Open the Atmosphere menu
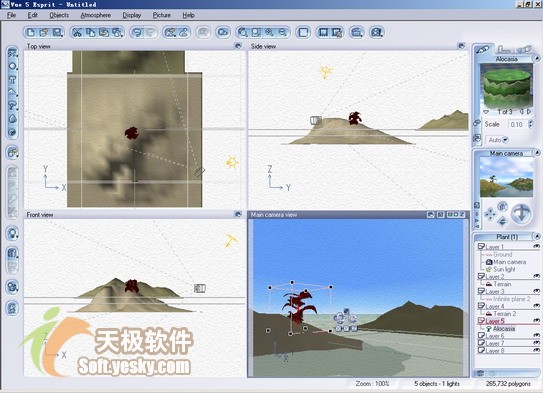Screen dimensions: 543x393 (x=96, y=15)
